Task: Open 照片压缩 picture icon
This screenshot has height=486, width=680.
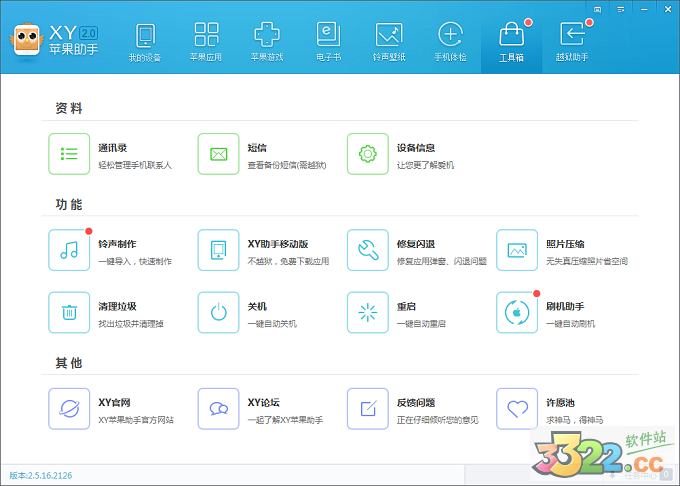Action: coord(517,250)
